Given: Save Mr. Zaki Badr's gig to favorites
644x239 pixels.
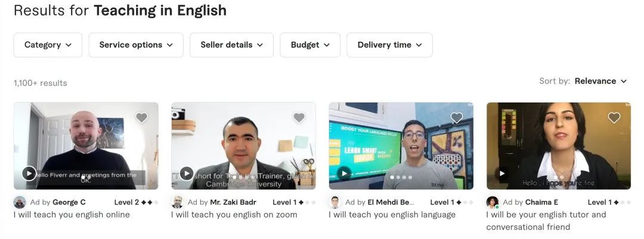Looking at the screenshot, I should (x=299, y=118).
